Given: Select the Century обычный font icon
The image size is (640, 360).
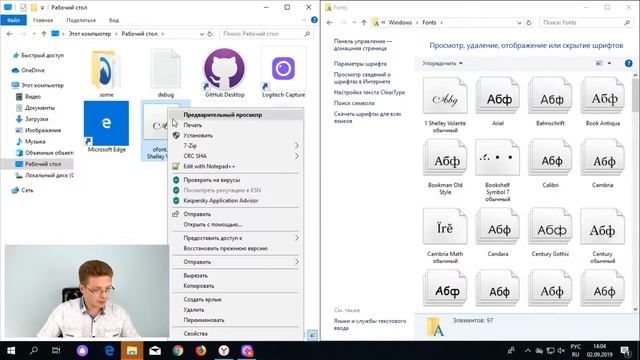Looking at the screenshot, I should point(602,227).
